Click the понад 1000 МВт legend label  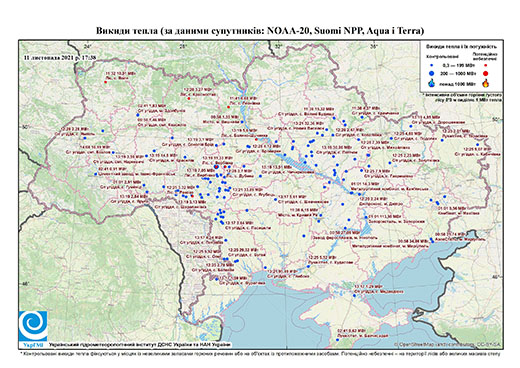click(x=457, y=83)
